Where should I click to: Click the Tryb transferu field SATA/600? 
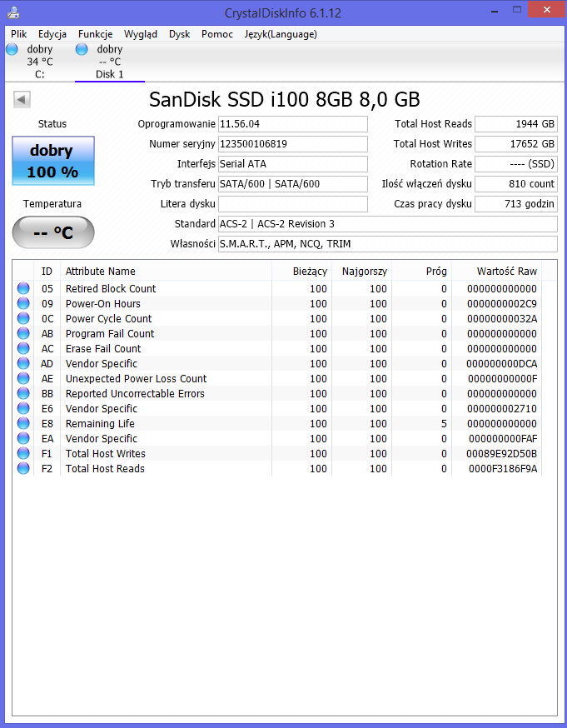click(x=293, y=184)
